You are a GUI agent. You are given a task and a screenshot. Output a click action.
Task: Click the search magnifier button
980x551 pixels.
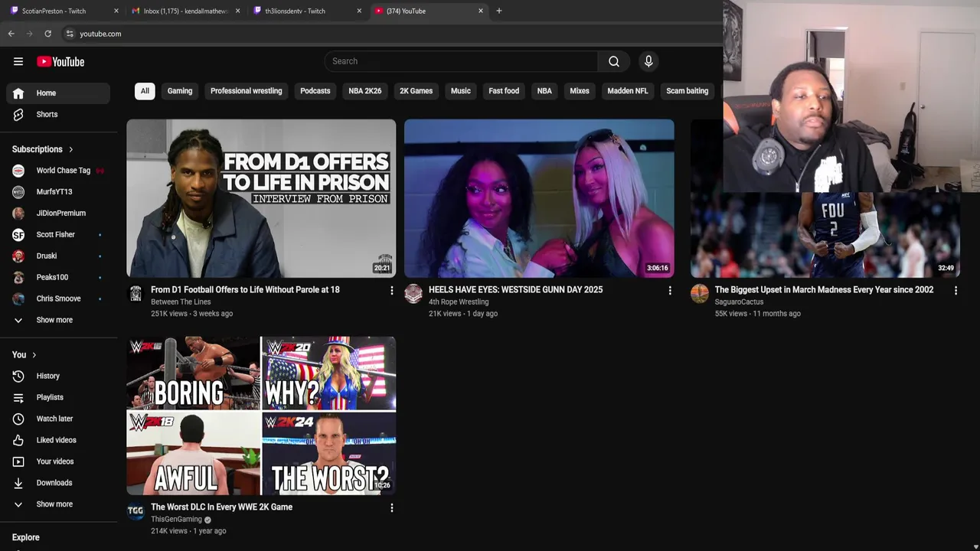coord(614,61)
